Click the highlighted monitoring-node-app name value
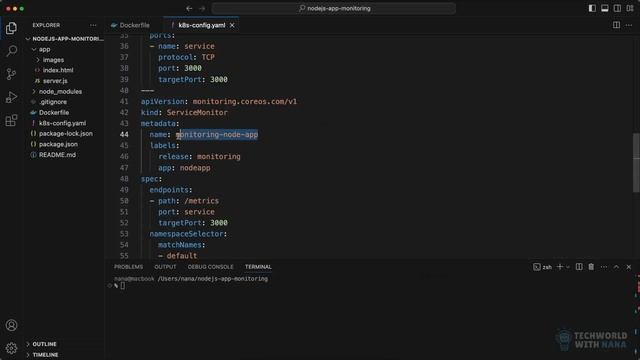Viewport: 640px width, 360px height. point(217,135)
